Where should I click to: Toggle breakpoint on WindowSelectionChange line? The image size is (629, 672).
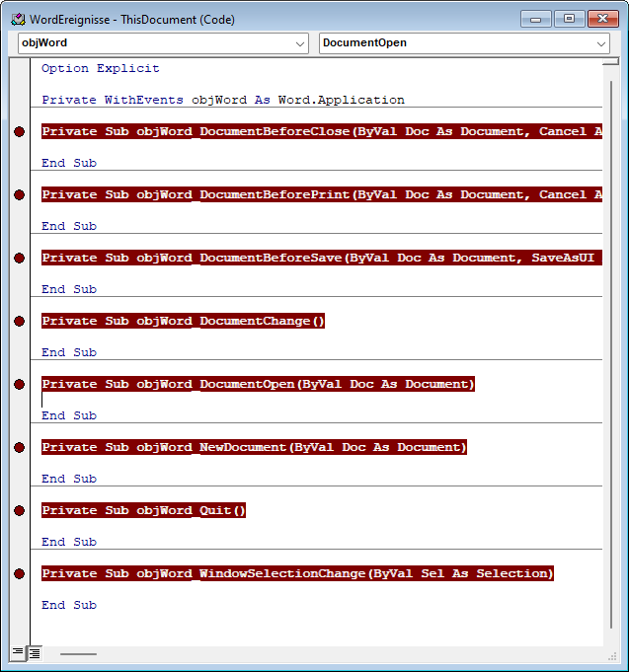pos(19,574)
